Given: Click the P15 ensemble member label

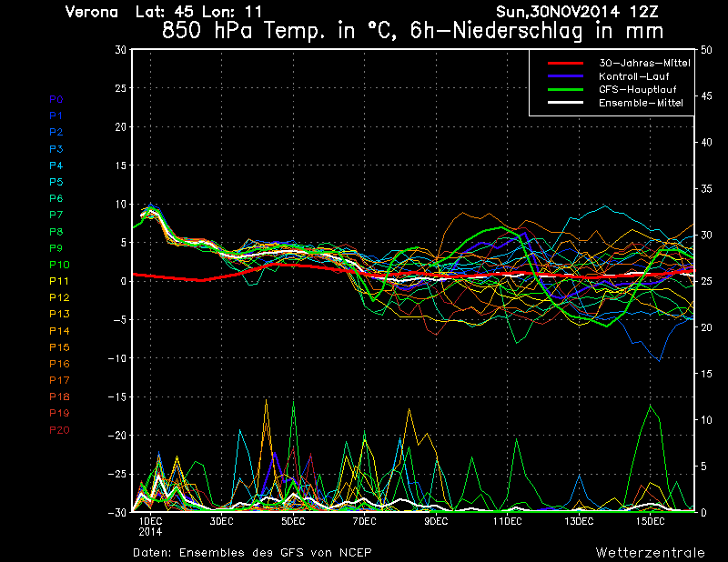Looking at the screenshot, I should click(x=58, y=347).
